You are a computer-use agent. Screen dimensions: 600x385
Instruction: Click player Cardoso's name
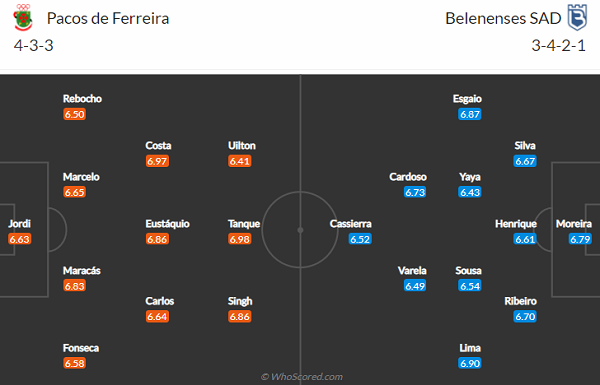(x=408, y=177)
